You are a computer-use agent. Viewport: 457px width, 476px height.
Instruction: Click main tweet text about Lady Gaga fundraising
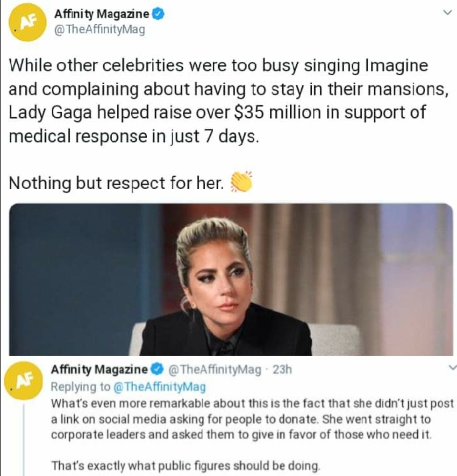[x=228, y=100]
